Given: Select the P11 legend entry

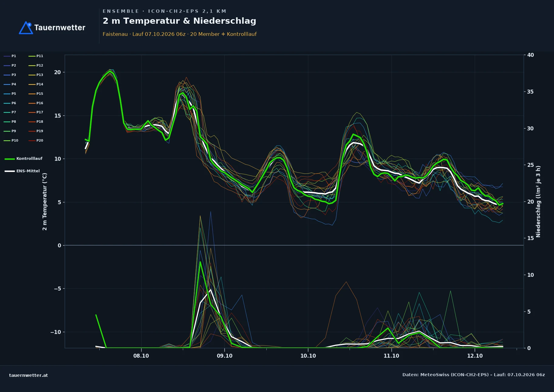Looking at the screenshot, I should click(36, 56).
